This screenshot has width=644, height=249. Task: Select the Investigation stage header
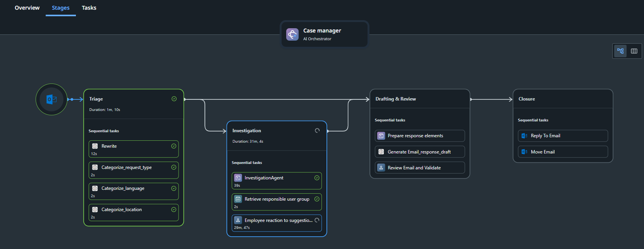(276, 136)
